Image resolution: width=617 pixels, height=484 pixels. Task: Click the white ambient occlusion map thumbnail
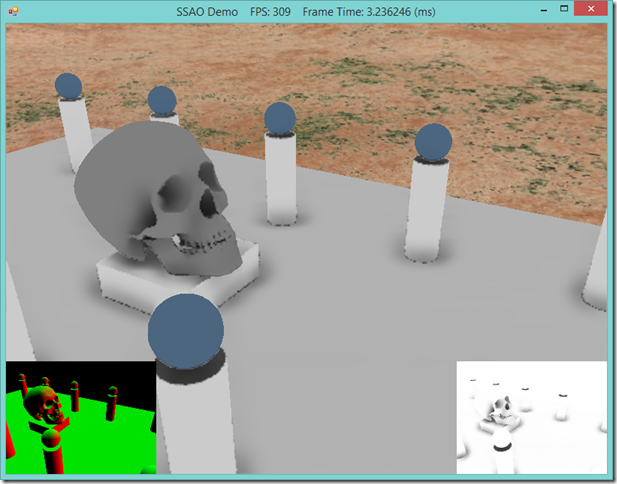point(532,417)
